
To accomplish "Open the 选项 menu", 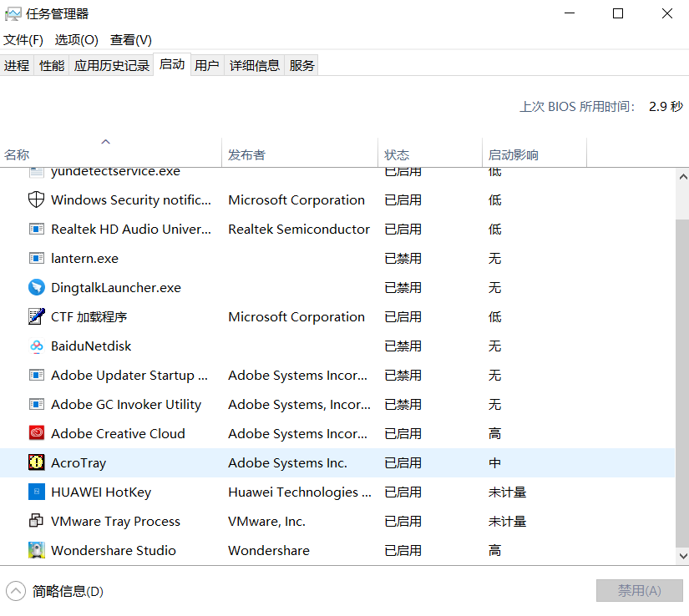I will (x=76, y=39).
